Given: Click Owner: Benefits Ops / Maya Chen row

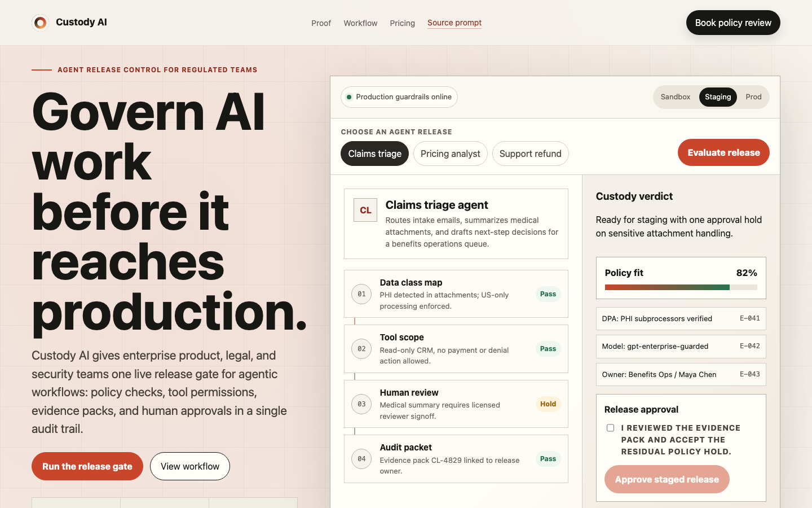Looking at the screenshot, I should 681,375.
